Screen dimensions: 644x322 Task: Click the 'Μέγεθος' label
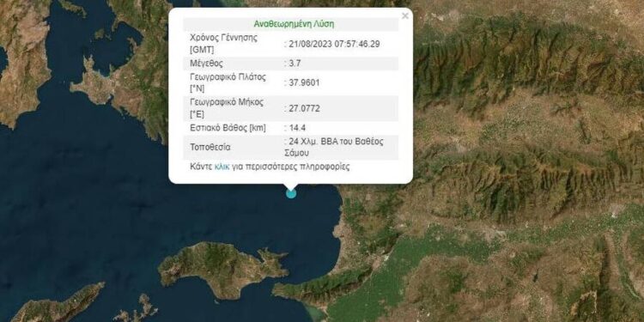click(x=207, y=64)
